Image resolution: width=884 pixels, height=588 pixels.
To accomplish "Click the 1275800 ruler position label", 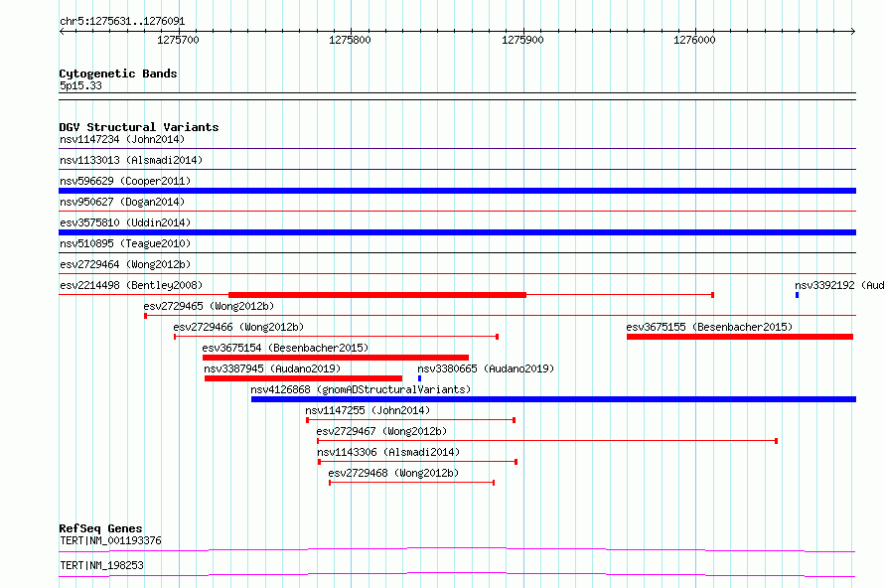I will (x=350, y=40).
